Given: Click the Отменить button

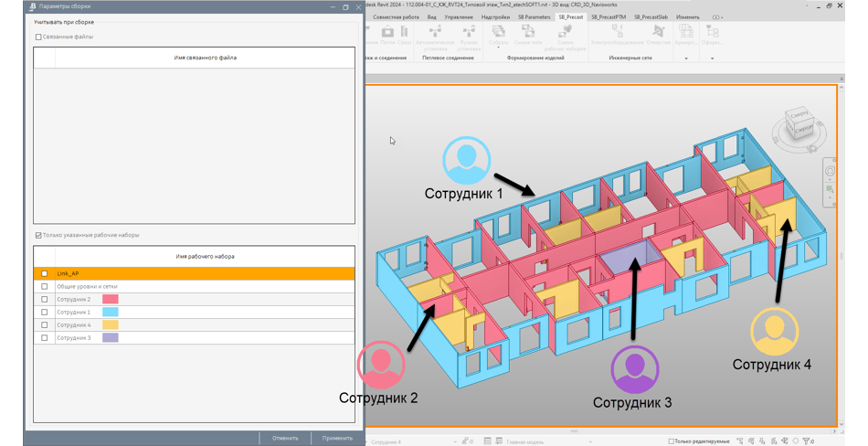Looking at the screenshot, I should [x=285, y=439].
